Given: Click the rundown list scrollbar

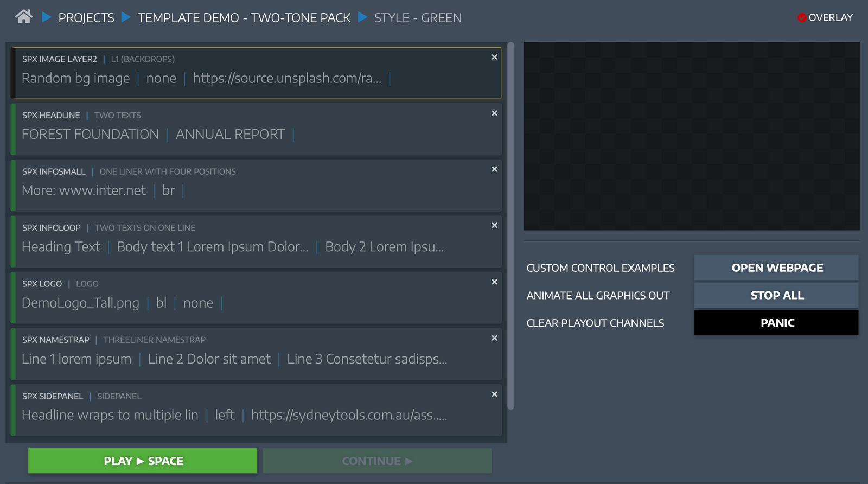Looking at the screenshot, I should [x=510, y=226].
